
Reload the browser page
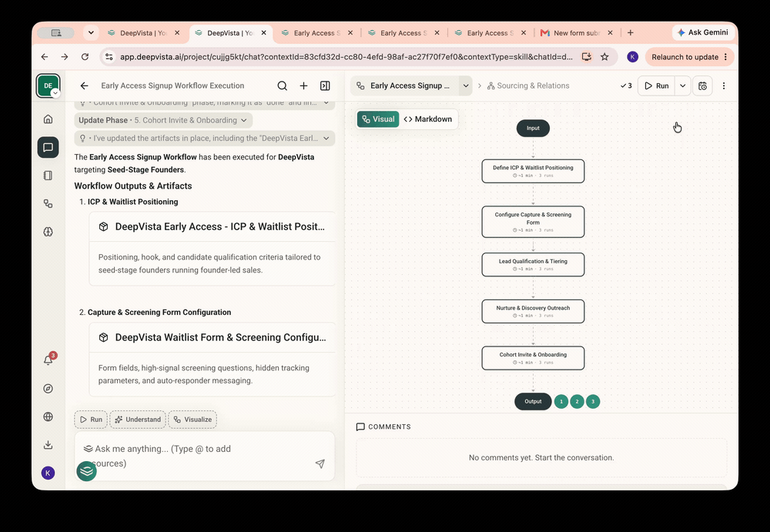(85, 57)
